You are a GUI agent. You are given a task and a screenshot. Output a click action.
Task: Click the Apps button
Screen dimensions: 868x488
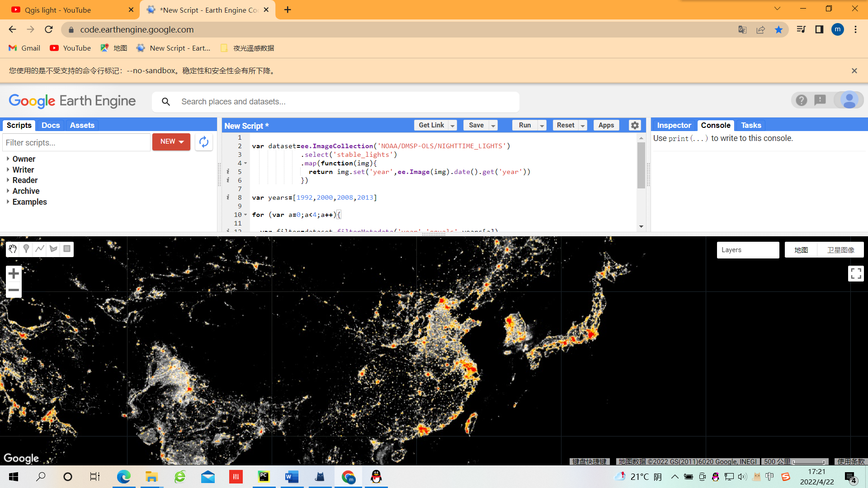(x=606, y=125)
